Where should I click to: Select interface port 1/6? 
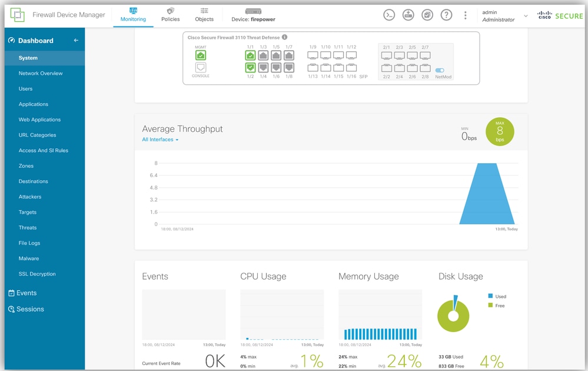276,68
